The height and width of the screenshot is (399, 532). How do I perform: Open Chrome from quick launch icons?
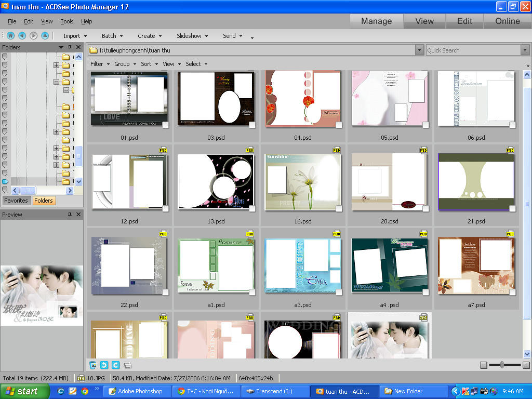[85, 391]
